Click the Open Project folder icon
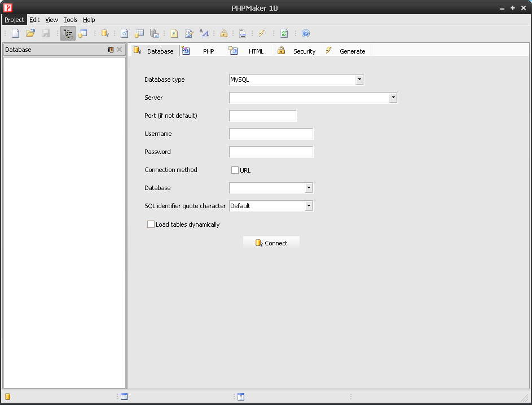 pos(30,33)
